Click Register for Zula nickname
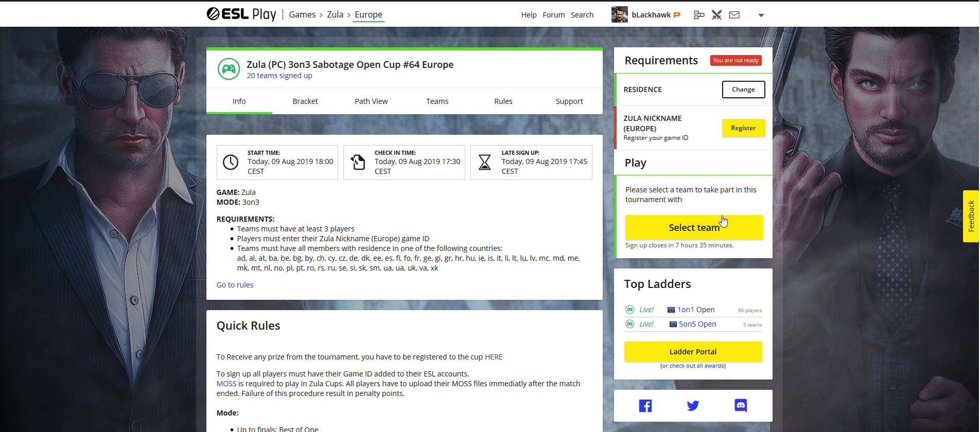The image size is (980, 432). [743, 128]
